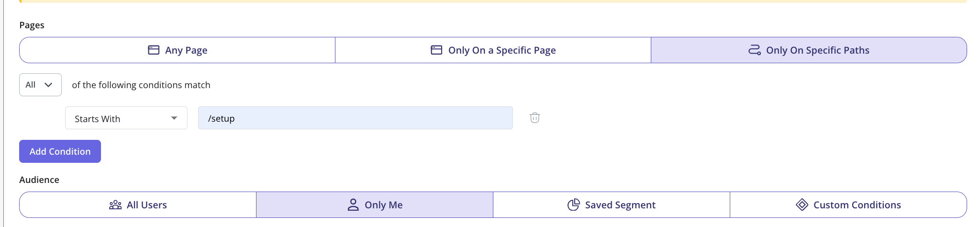Choose Only On a Specific Page
Viewport: 980px width, 227px height.
(x=493, y=50)
